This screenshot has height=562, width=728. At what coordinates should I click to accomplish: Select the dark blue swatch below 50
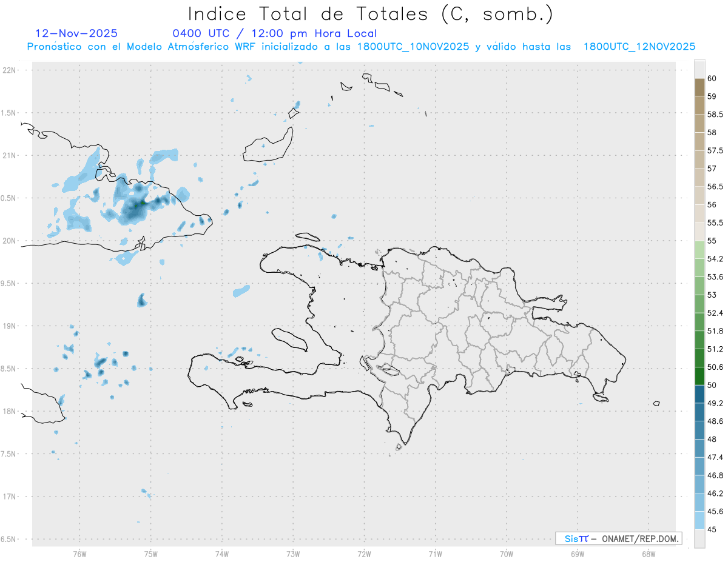699,394
